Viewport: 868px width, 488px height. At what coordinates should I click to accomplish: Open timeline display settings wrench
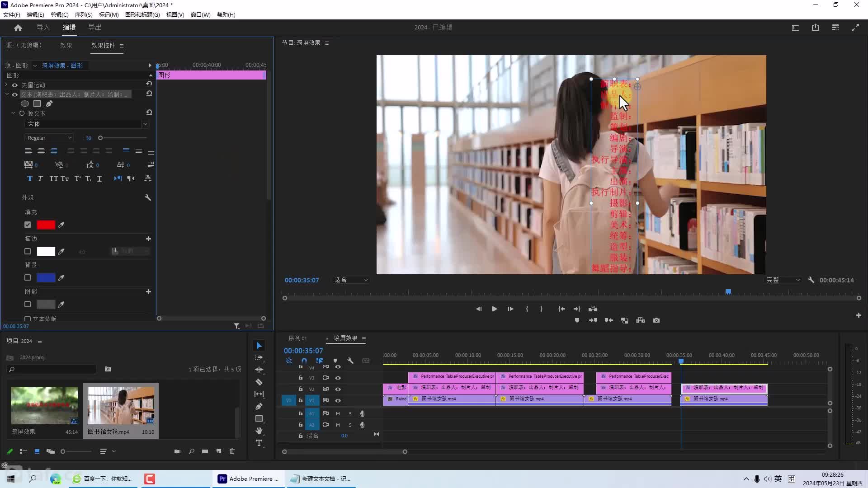coord(350,361)
